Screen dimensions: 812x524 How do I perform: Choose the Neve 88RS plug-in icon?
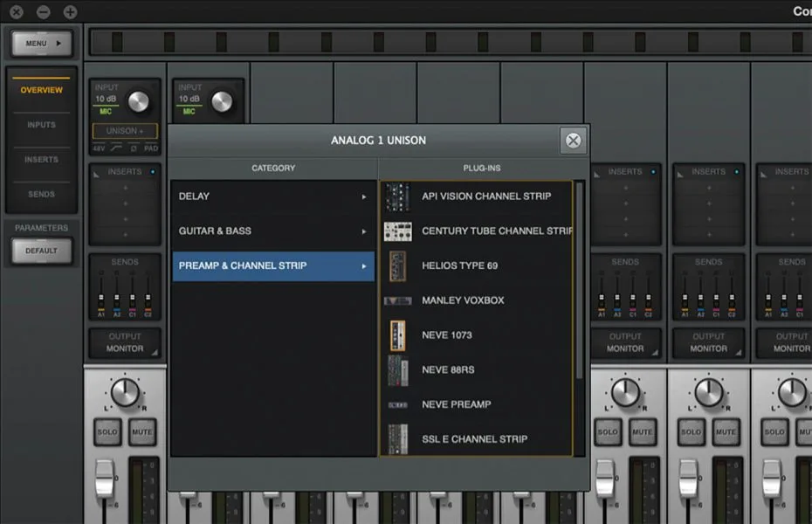click(398, 369)
